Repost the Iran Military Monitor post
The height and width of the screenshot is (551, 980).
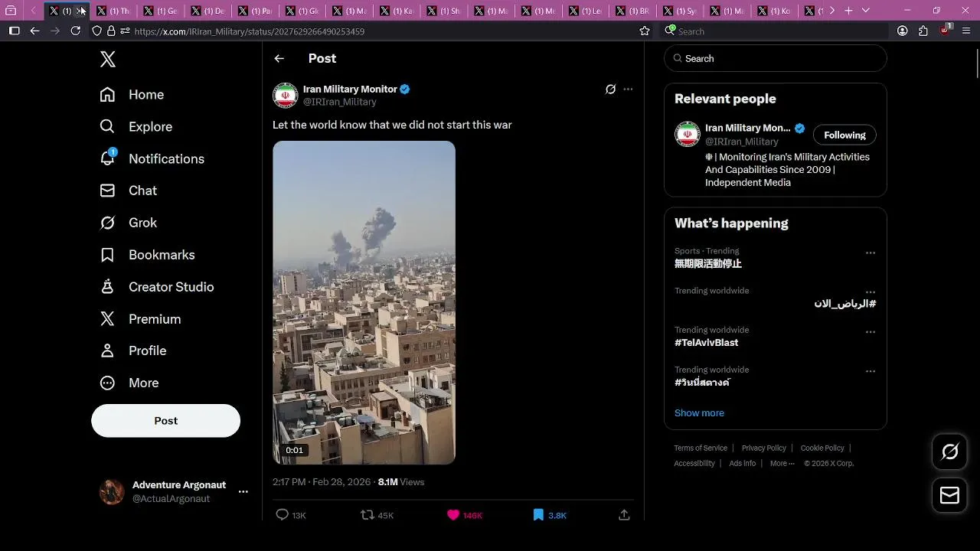coord(368,515)
